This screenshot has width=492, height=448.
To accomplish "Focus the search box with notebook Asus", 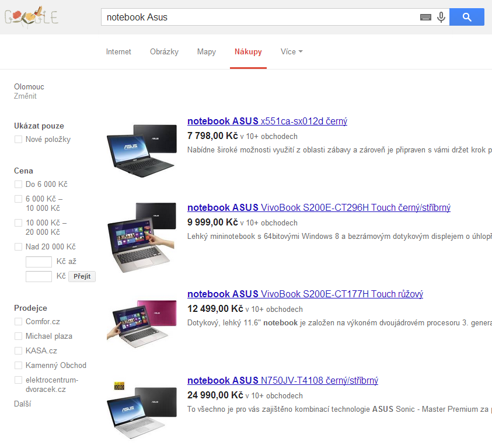I will (x=260, y=17).
